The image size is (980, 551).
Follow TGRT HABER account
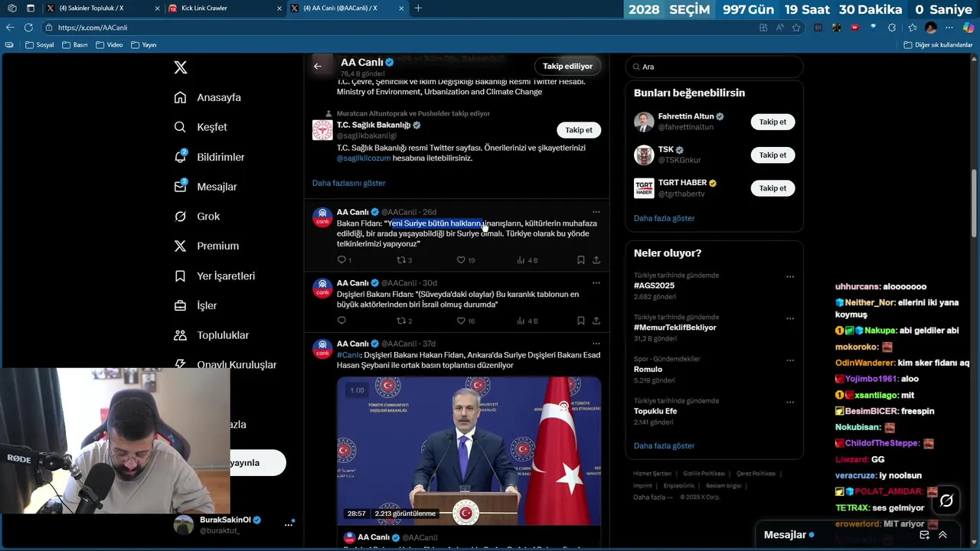[x=773, y=187]
